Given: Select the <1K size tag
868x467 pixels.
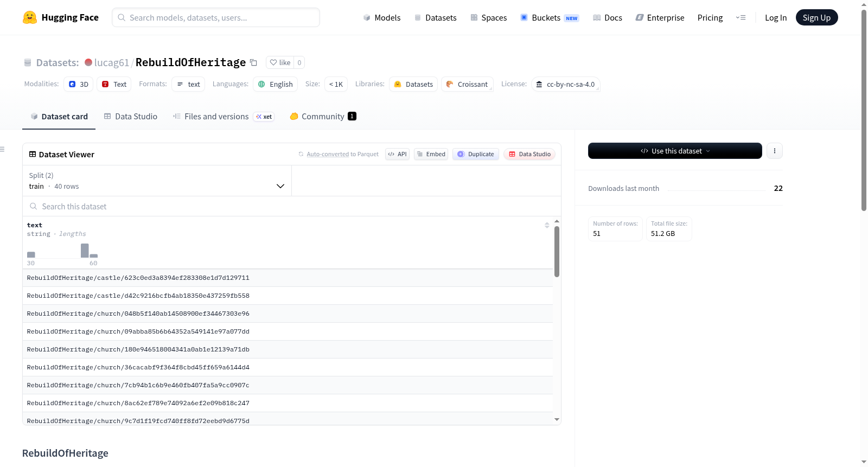Looking at the screenshot, I should pyautogui.click(x=336, y=84).
